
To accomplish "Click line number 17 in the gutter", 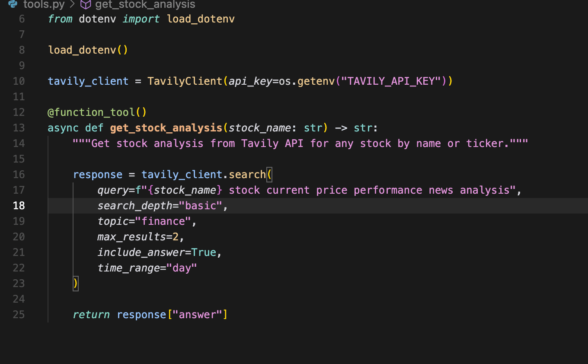I will tap(19, 190).
